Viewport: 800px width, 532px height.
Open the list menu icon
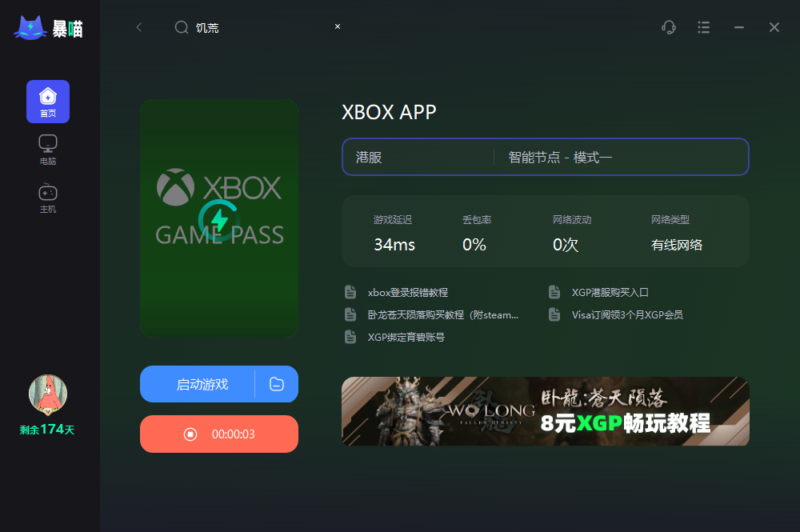[703, 27]
